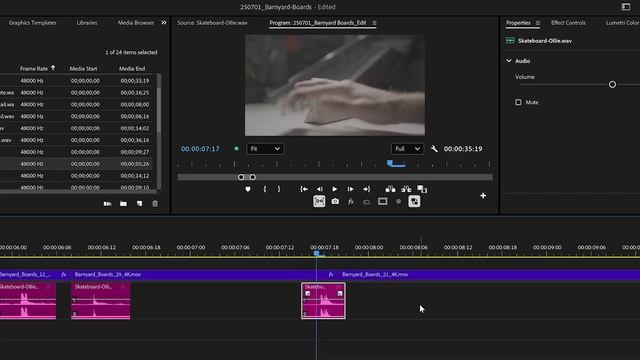
Task: Click the workspace layout icon in title bar
Action: pyautogui.click(x=626, y=7)
